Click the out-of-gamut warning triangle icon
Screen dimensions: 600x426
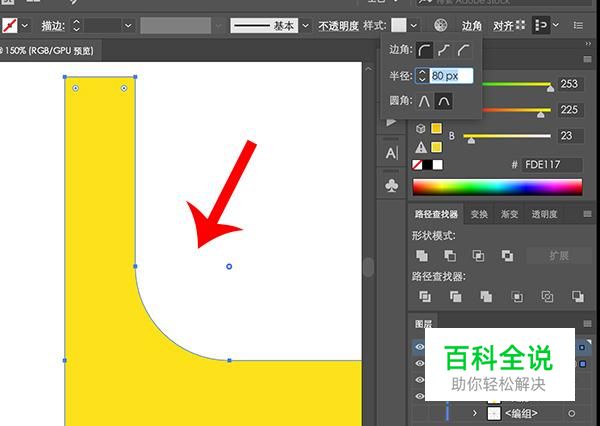tap(421, 147)
